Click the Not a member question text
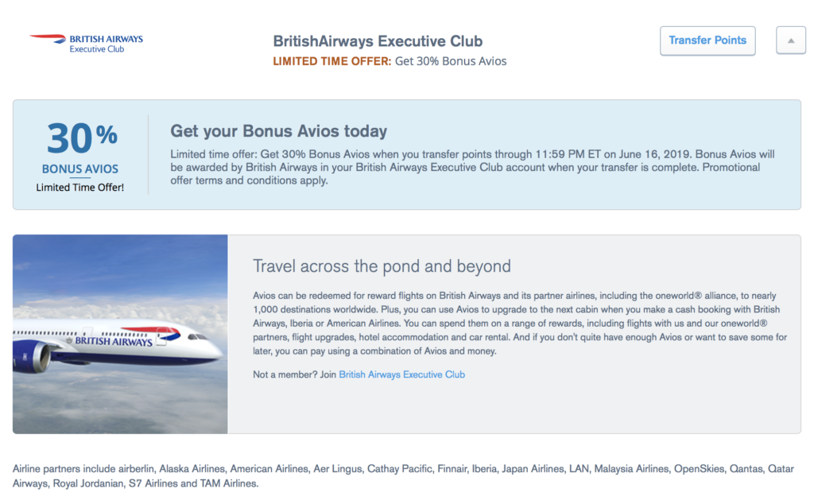Viewport: 814px width, 504px height. click(293, 374)
